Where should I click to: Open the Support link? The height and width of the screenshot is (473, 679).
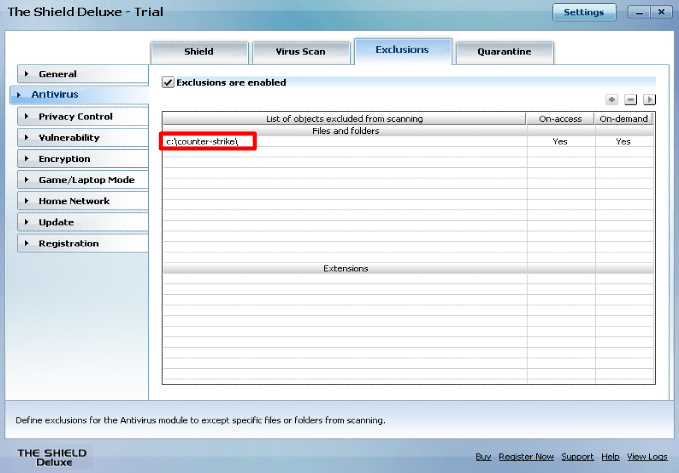pos(578,457)
